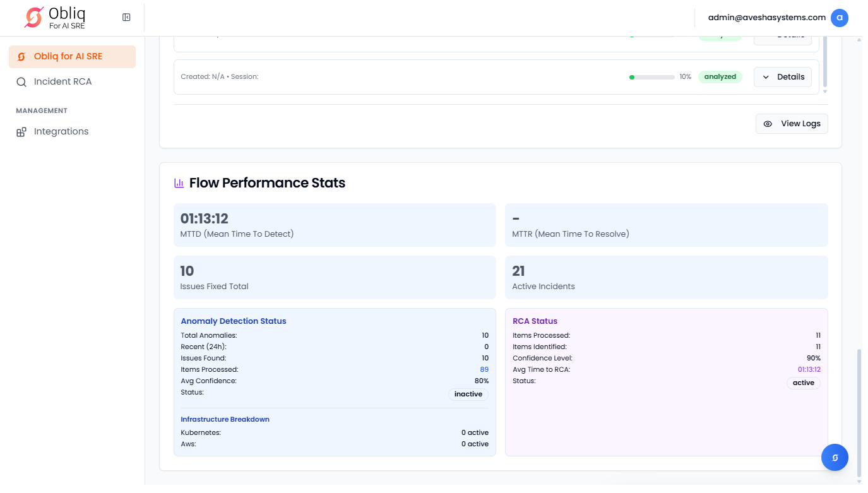
Task: Click the Incident RCA magnifier icon
Action: tap(21, 82)
